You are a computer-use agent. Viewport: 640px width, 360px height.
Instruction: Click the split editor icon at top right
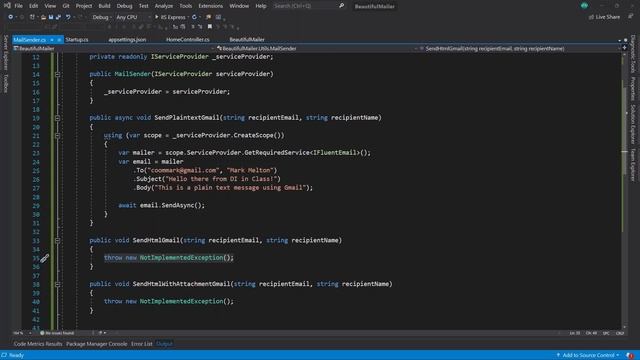coord(624,48)
